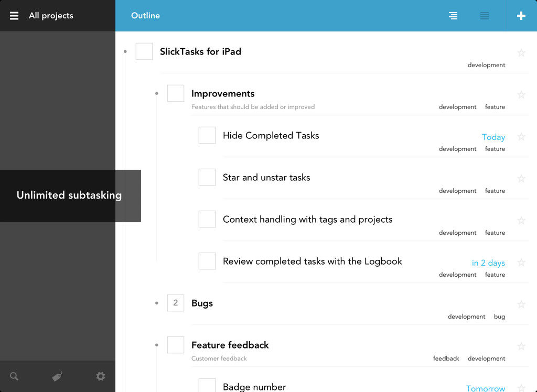The height and width of the screenshot is (392, 537).
Task: Click the in 2 days due date
Action: (x=488, y=263)
